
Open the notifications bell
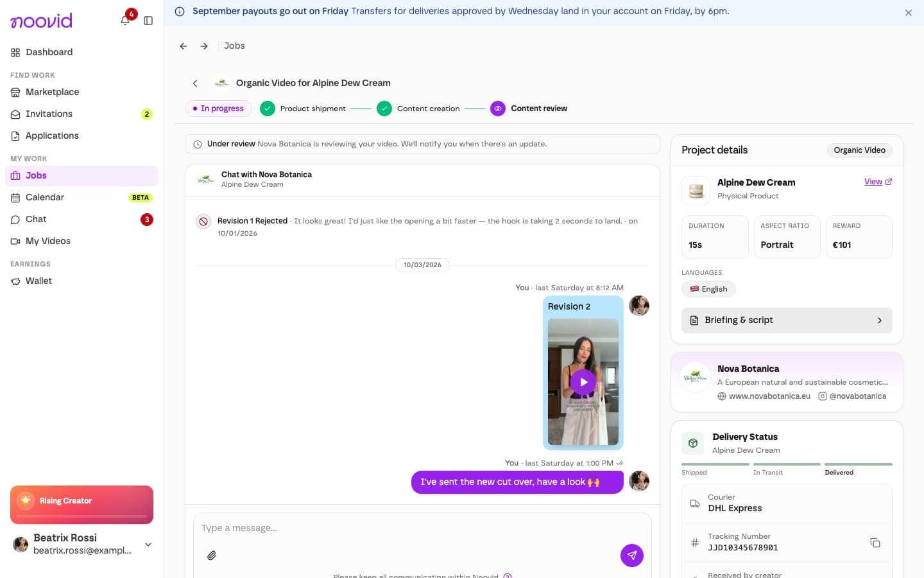point(125,21)
